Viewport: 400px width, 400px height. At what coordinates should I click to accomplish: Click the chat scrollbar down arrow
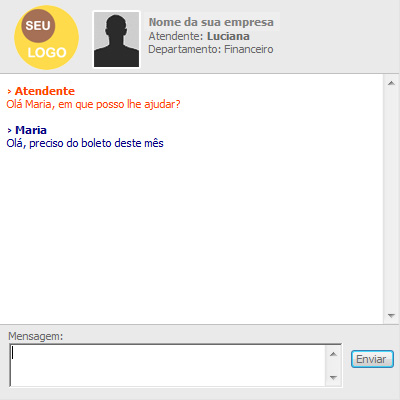click(391, 315)
